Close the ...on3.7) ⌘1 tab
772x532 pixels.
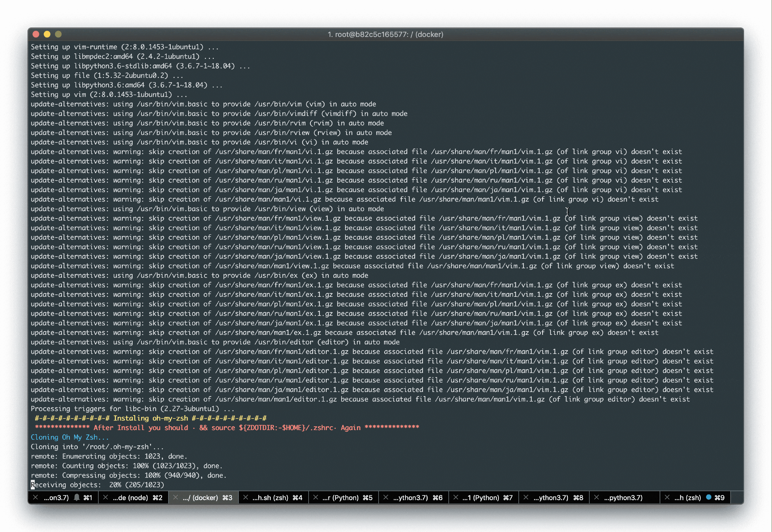35,498
